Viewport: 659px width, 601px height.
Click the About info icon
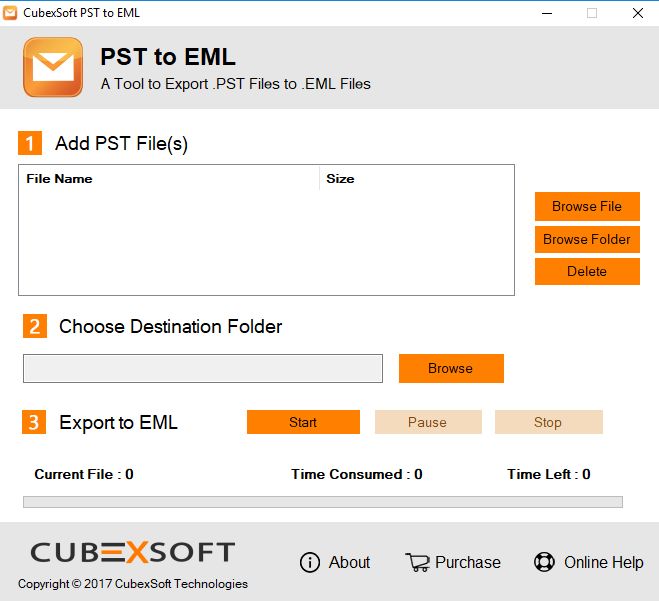click(x=310, y=562)
